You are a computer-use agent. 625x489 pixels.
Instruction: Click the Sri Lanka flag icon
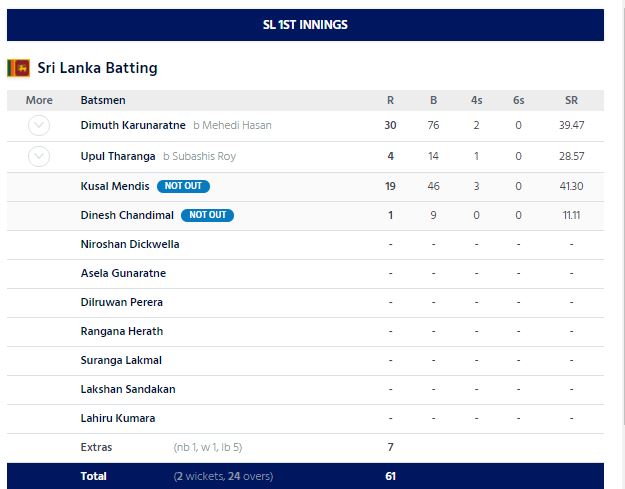(18, 68)
